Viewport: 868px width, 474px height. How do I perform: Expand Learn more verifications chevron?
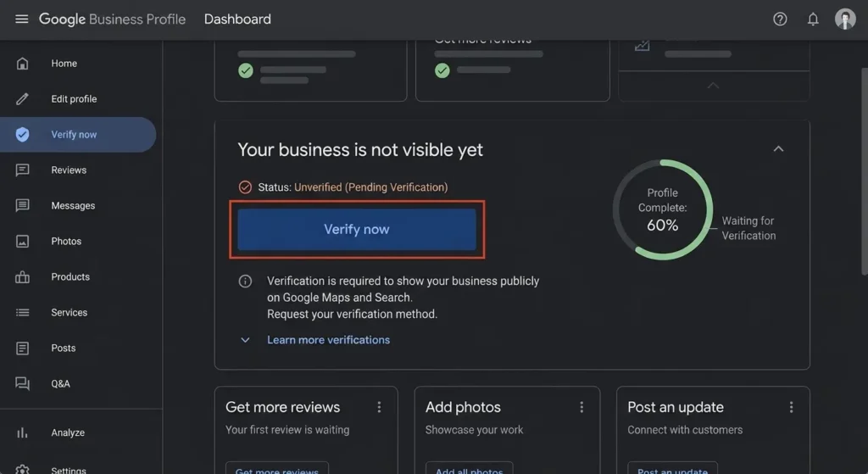tap(245, 340)
